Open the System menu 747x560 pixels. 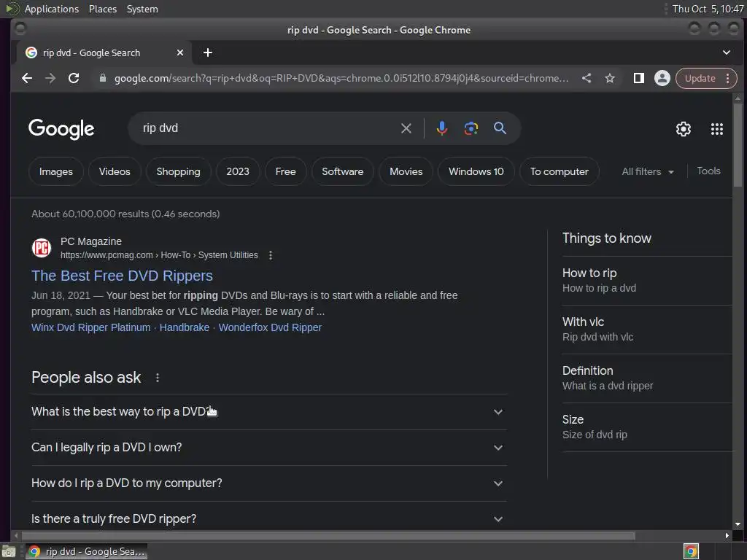click(142, 9)
